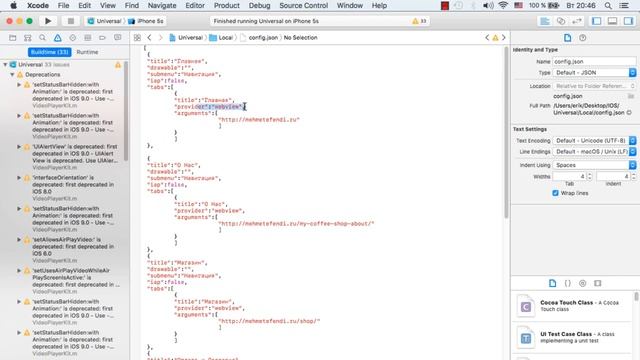Open the File menu

[x=63, y=6]
